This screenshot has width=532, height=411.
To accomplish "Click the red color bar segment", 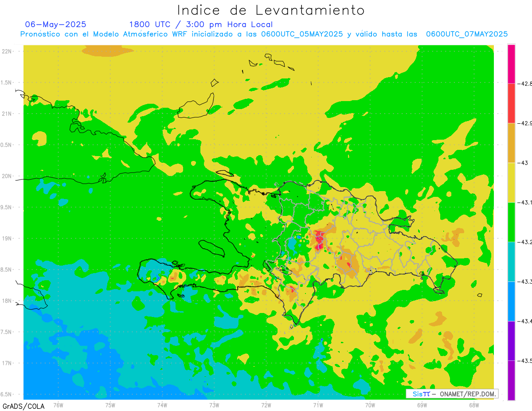I will click(x=511, y=103).
